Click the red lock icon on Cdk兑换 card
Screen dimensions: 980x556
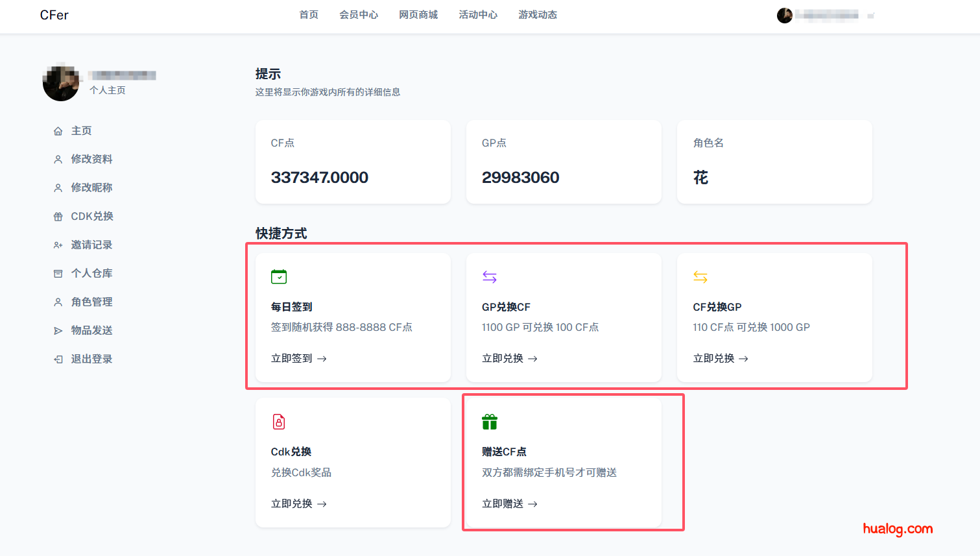point(279,421)
